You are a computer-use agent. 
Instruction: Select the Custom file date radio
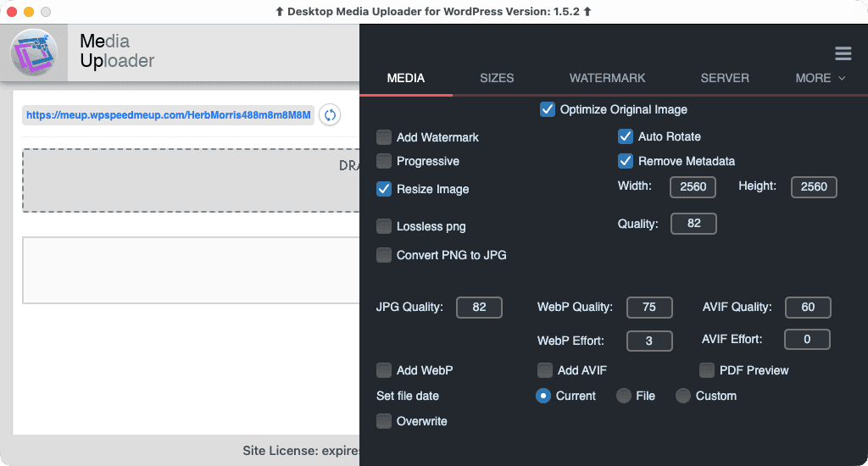pos(683,396)
